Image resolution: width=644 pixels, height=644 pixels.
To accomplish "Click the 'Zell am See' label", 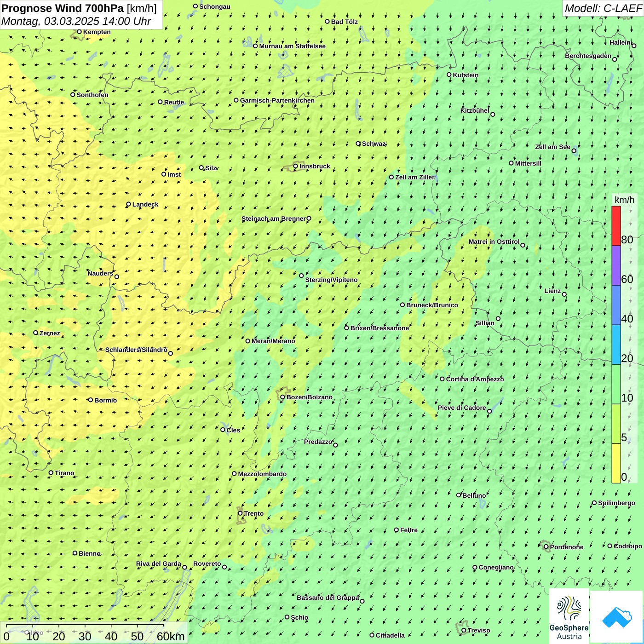I will 552,147.
